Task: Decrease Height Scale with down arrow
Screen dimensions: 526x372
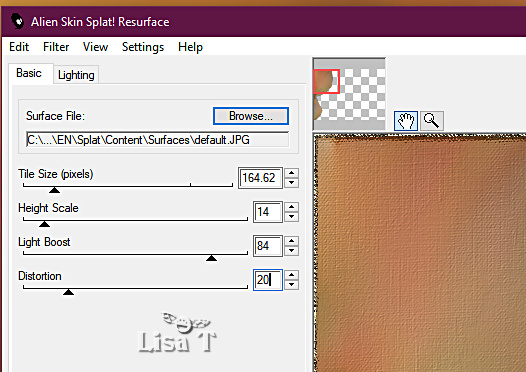Action: 292,217
